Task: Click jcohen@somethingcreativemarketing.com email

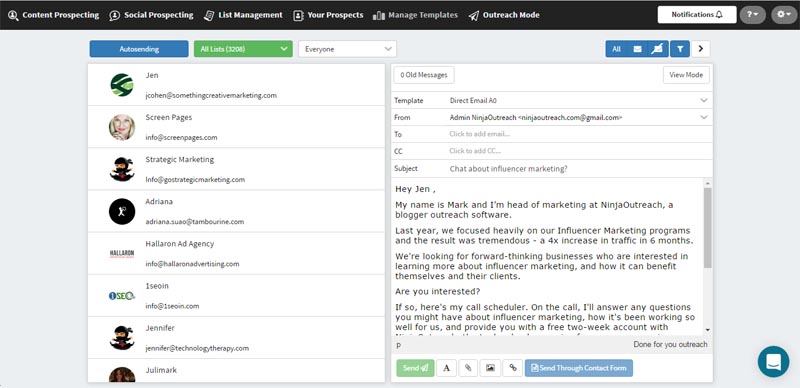Action: click(211, 95)
